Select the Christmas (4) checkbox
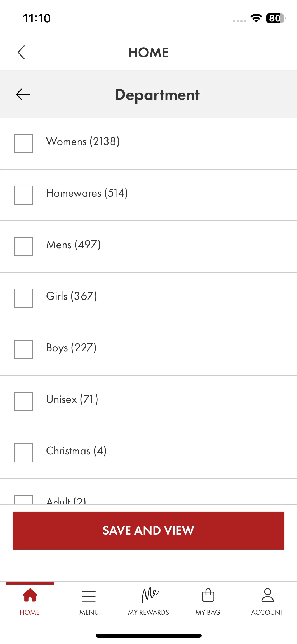The height and width of the screenshot is (644, 297). point(24,453)
